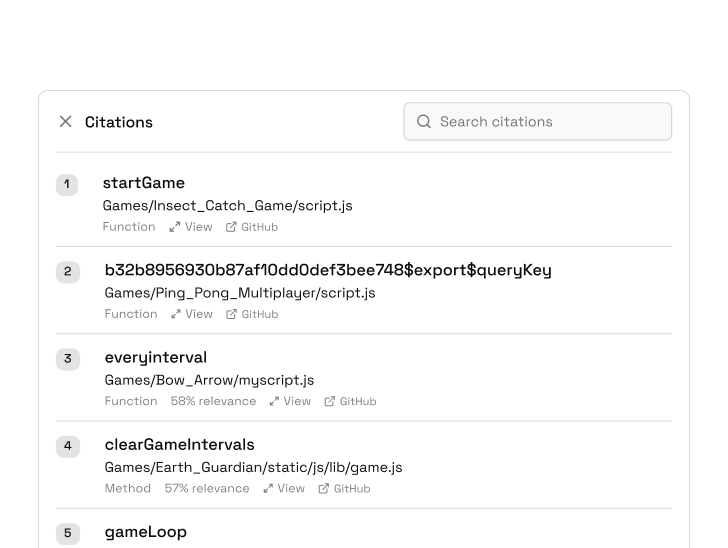Screen dimensions: 728x548
Task: Open View for startGame citation
Action: 191,227
